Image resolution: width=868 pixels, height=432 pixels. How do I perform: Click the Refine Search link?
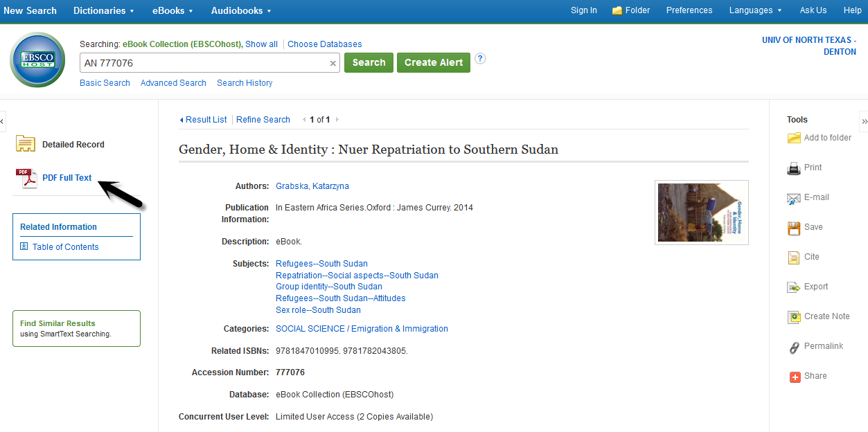click(x=263, y=120)
